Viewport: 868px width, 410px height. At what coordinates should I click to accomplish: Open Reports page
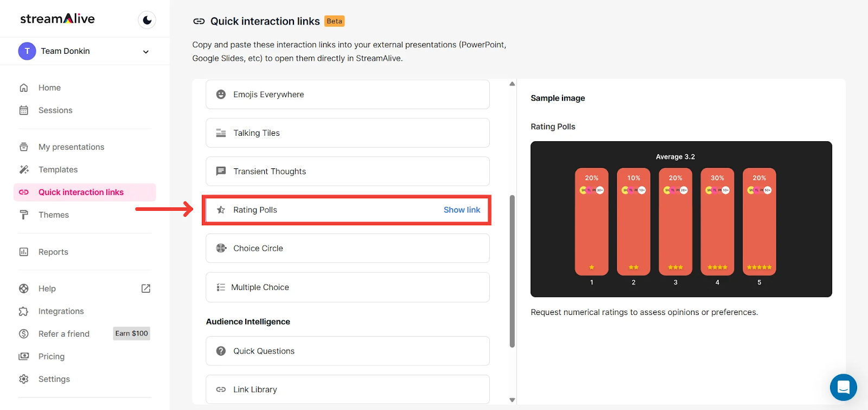pos(53,252)
